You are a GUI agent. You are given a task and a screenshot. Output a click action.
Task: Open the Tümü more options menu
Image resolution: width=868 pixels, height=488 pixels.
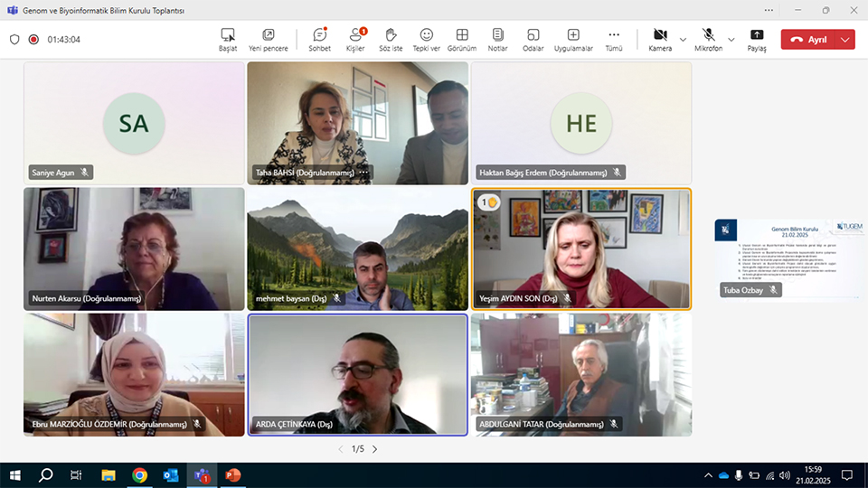[x=614, y=39]
